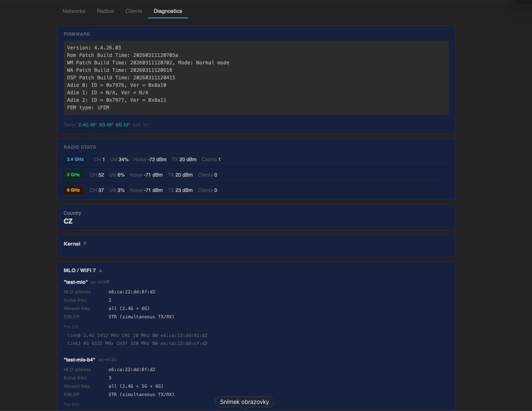Click test-mlo-b4 EMLSR STR value

141,394
